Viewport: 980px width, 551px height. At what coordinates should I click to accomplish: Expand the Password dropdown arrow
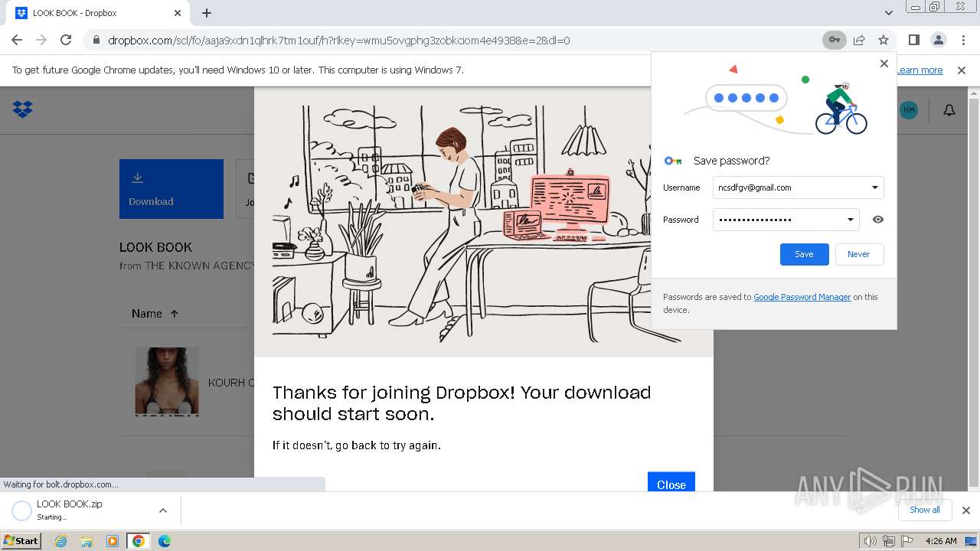pyautogui.click(x=850, y=220)
